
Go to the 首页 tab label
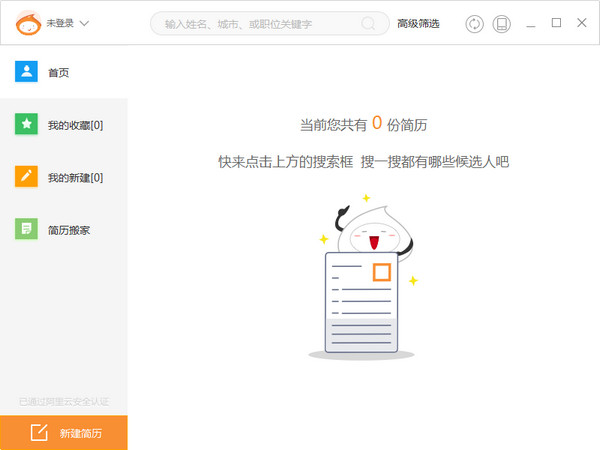coord(59,72)
